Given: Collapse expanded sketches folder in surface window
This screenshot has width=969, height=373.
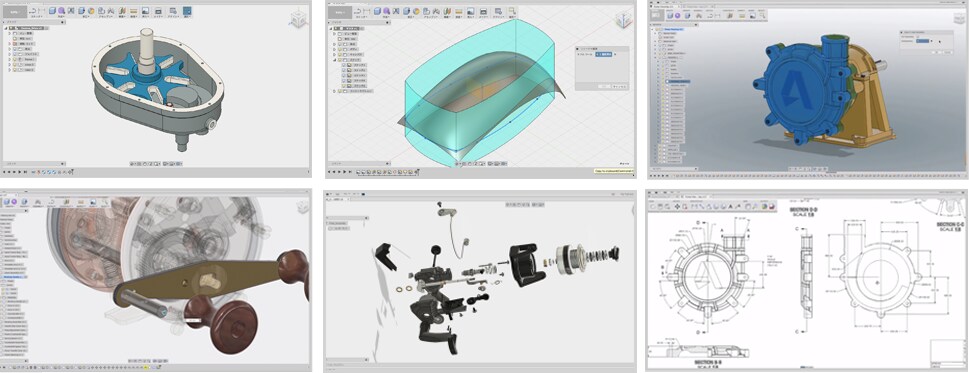Looking at the screenshot, I should (334, 60).
